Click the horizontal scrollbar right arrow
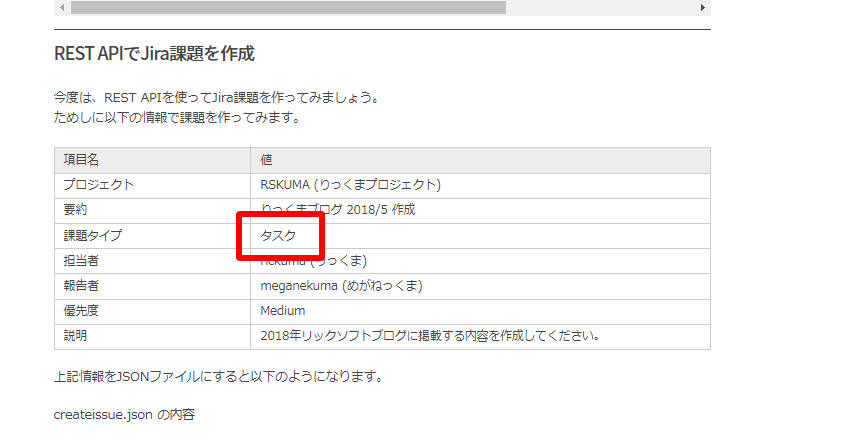 [x=702, y=8]
